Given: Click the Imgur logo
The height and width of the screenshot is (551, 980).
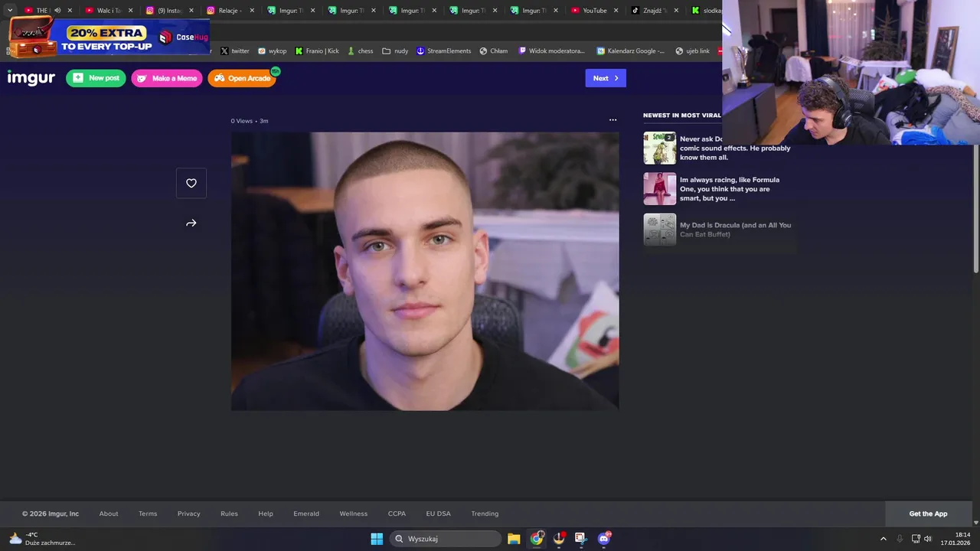Looking at the screenshot, I should tap(31, 78).
